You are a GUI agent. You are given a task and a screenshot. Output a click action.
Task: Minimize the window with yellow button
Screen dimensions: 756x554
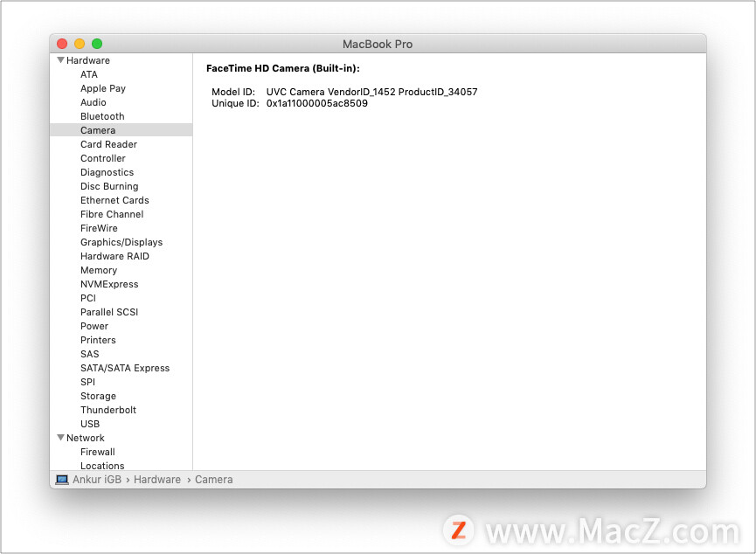[x=80, y=44]
